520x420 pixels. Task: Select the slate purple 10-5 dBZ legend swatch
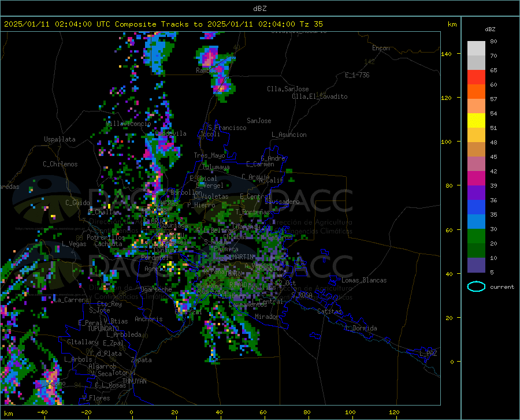tap(476, 265)
